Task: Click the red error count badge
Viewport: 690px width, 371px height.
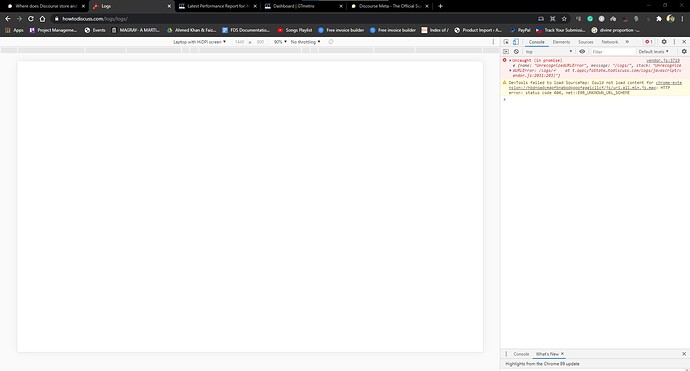Action: (649, 42)
